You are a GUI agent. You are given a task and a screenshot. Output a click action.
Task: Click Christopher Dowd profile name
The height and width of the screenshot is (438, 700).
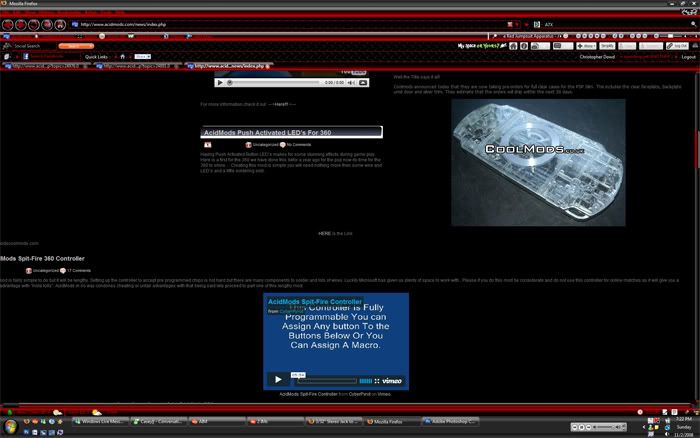pyautogui.click(x=597, y=57)
